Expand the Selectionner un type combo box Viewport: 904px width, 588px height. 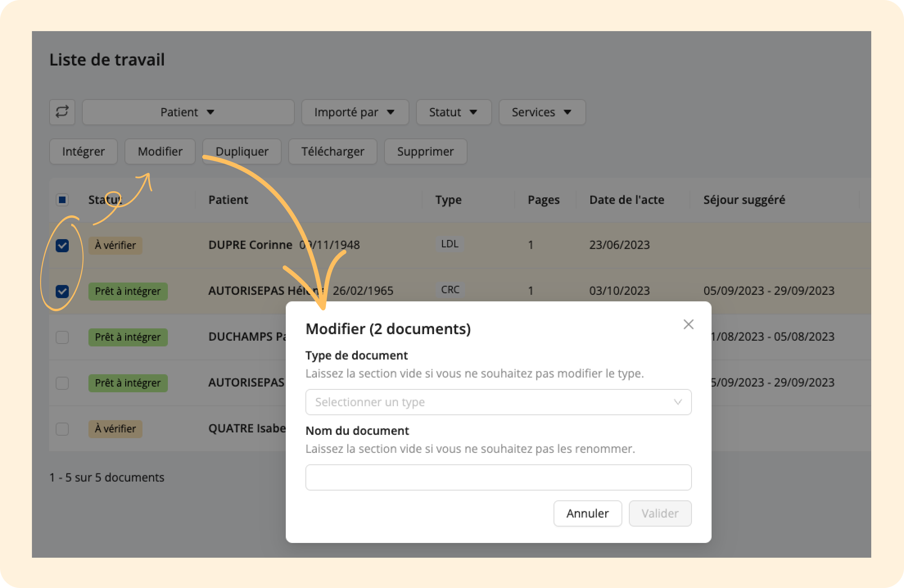point(498,402)
